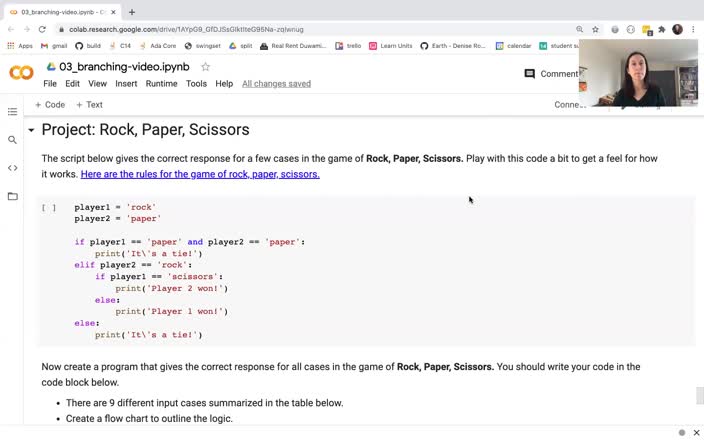704x440 pixels.
Task: Click the All changes saved status
Action: (x=276, y=84)
